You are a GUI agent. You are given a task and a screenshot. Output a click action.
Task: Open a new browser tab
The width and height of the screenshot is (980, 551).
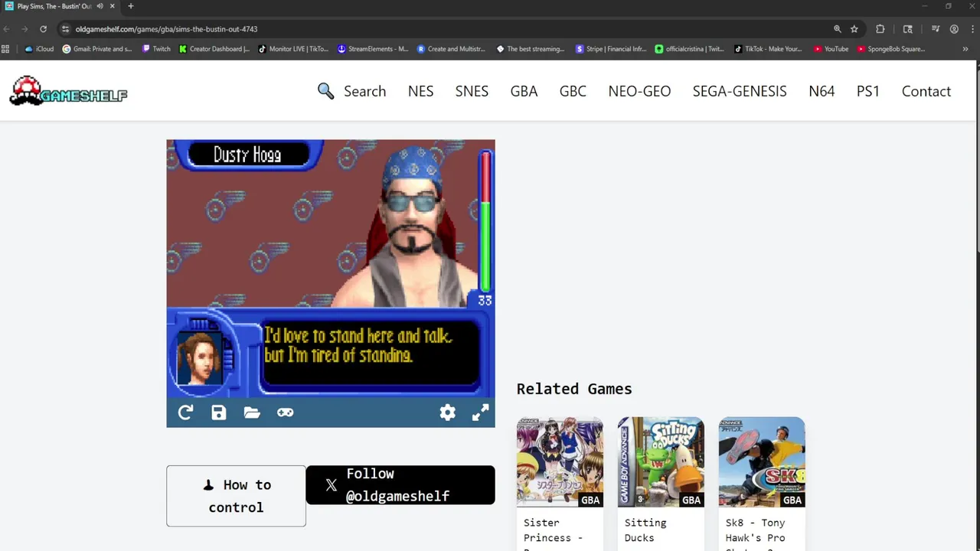(x=130, y=6)
